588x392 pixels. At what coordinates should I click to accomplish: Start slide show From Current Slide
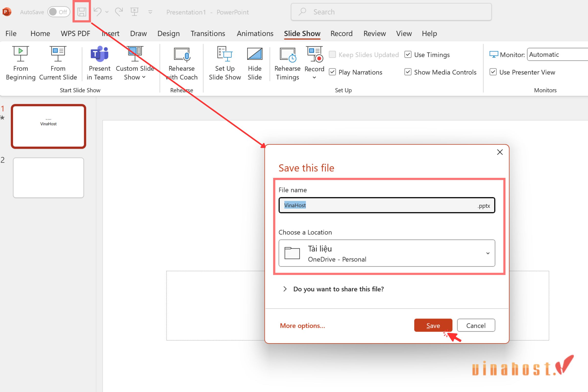tap(58, 63)
